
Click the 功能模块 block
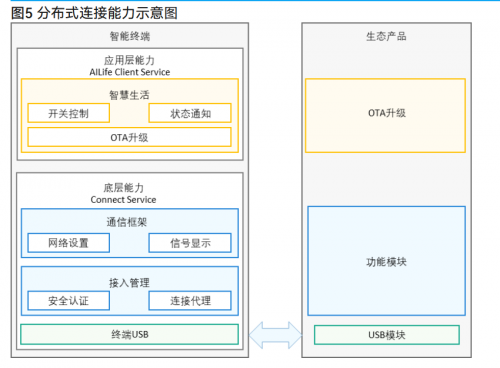pyautogui.click(x=387, y=261)
